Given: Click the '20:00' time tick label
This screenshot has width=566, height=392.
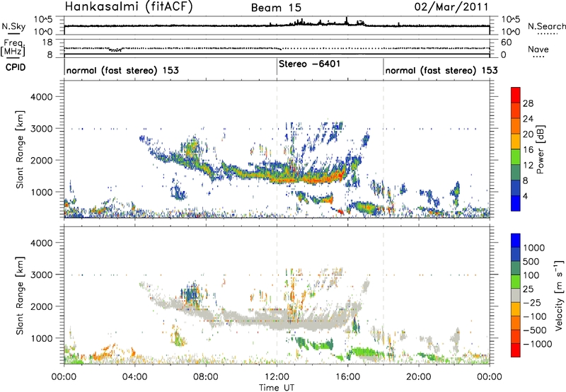Looking at the screenshot, I should [x=419, y=377].
